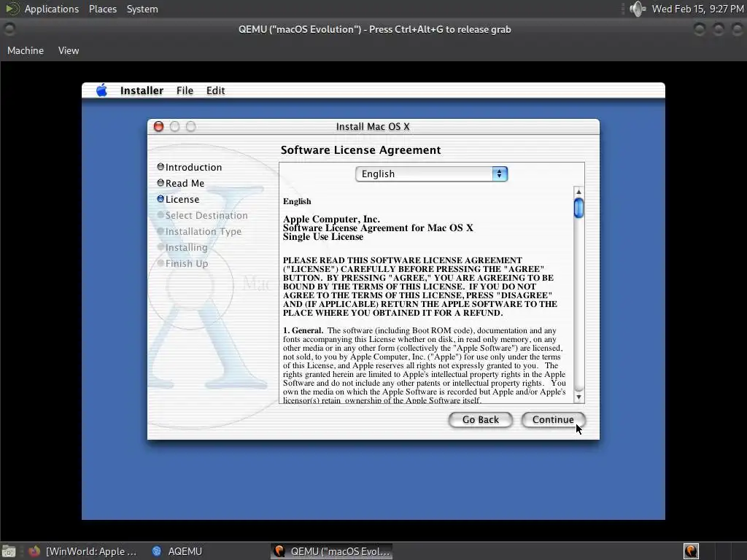The image size is (747, 560).
Task: Click the clock showing Wed Feb 15
Action: 697,9
